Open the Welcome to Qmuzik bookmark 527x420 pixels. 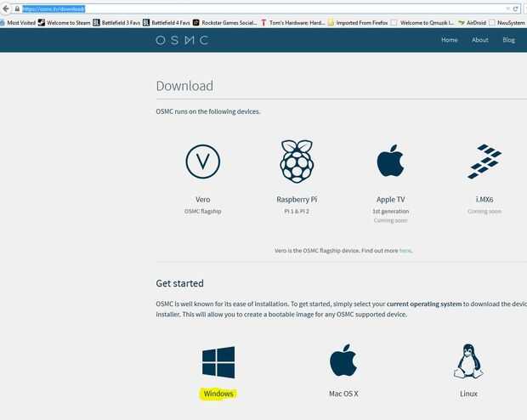point(422,23)
